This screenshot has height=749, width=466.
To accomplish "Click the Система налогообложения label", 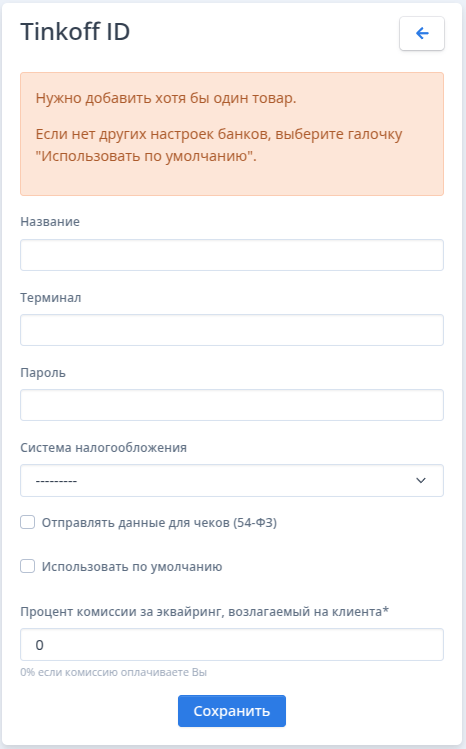I will 103,448.
